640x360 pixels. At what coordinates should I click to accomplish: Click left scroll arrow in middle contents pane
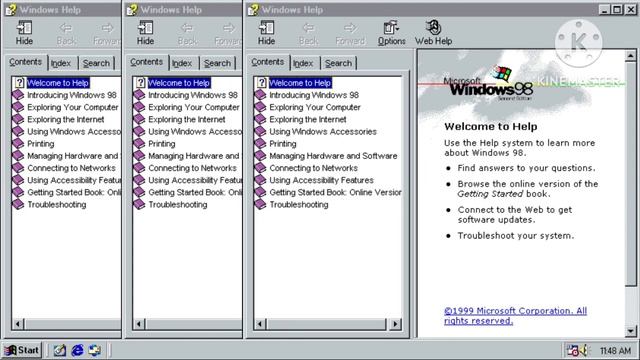click(139, 324)
